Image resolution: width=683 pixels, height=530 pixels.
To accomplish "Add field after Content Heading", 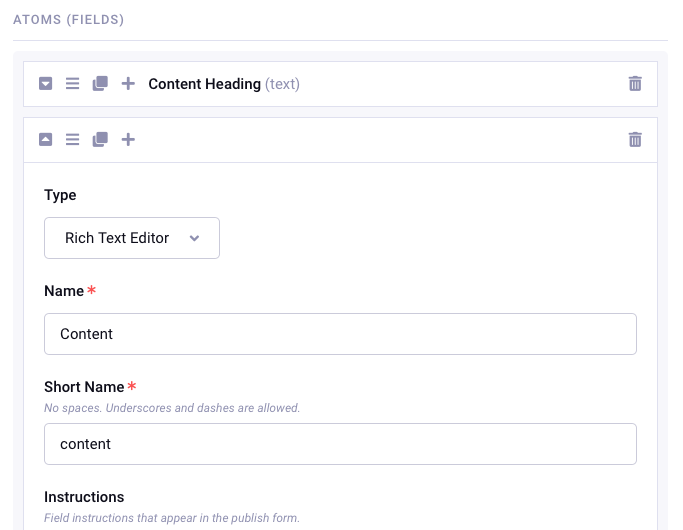I will [x=128, y=84].
